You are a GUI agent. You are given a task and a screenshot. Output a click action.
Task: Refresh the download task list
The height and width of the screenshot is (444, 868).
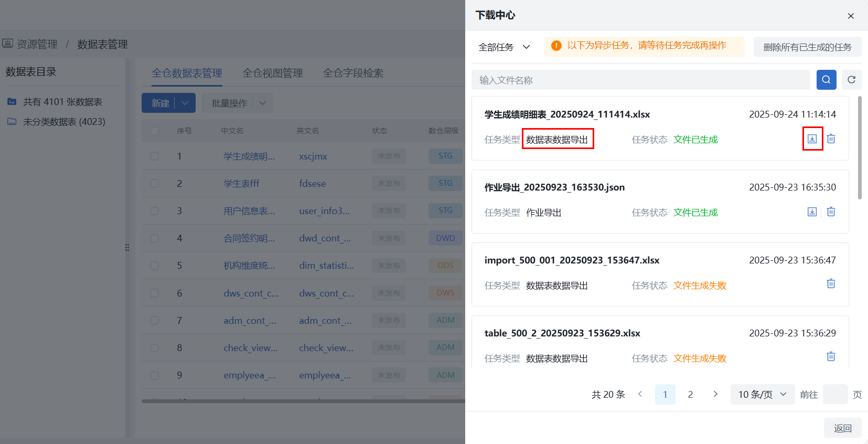[851, 80]
